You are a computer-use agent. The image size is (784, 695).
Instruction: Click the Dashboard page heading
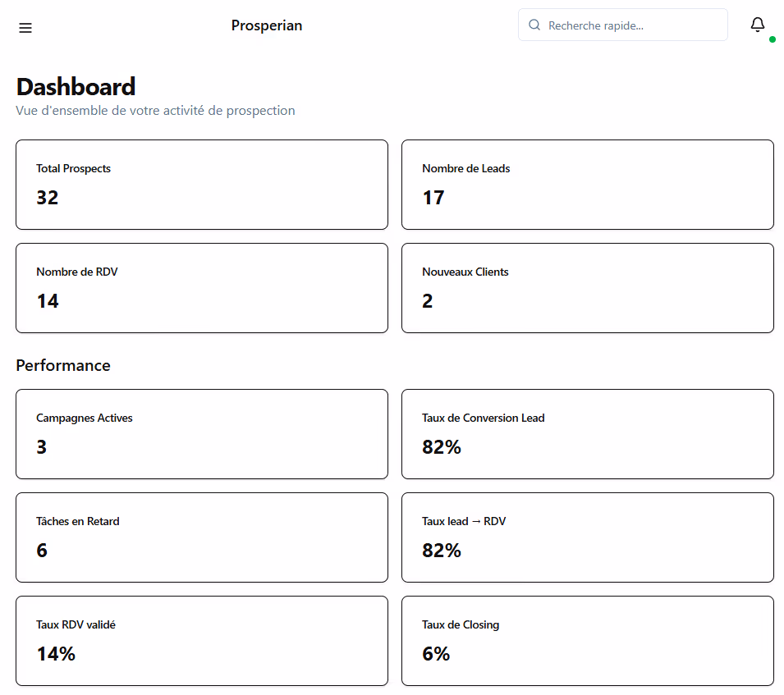point(76,86)
